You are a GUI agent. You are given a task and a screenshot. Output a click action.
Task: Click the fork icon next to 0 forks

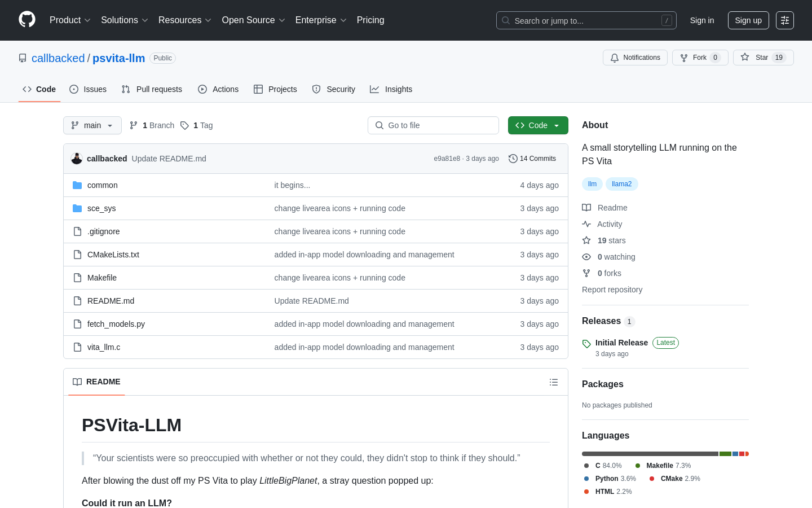click(x=586, y=273)
